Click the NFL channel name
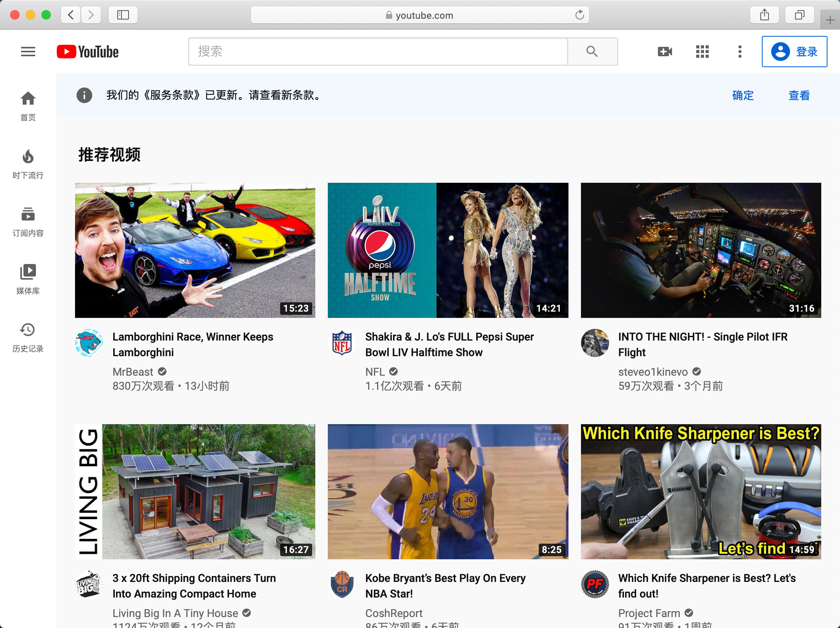 375,372
